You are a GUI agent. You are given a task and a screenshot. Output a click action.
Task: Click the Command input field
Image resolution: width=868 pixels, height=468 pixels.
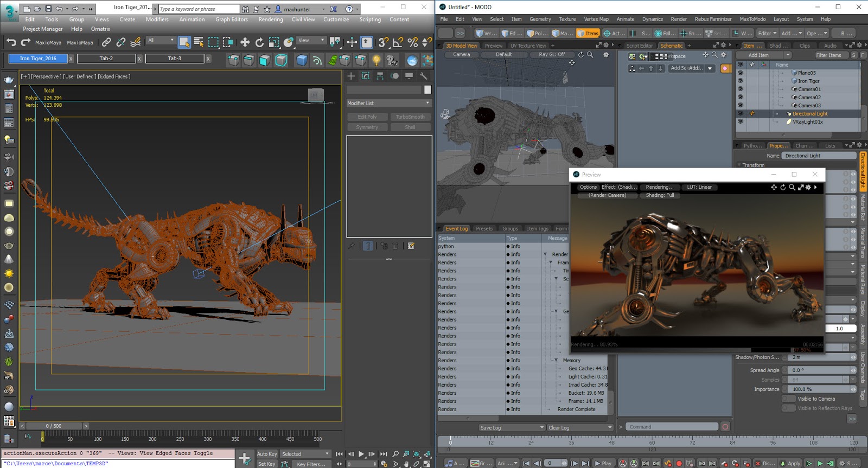(672, 427)
